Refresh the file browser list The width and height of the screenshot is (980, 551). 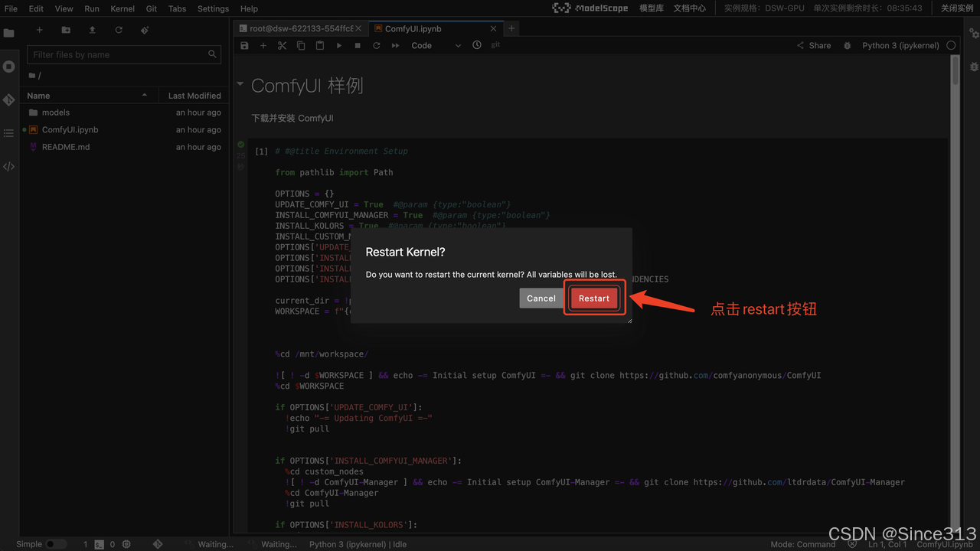tap(119, 30)
